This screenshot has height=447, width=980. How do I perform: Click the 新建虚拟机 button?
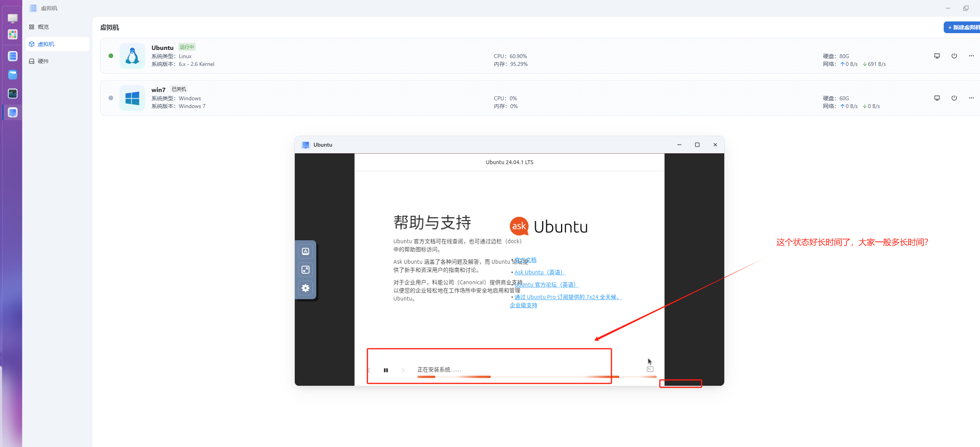[x=962, y=27]
